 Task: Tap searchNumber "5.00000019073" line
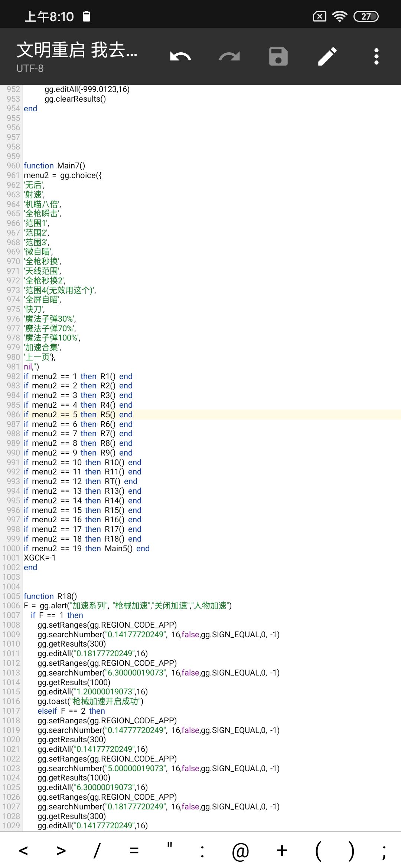click(x=159, y=769)
